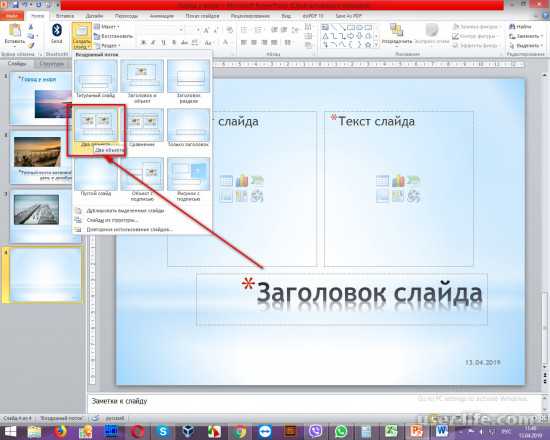Open the Section (Раздел) dropdown
550x440 pixels.
tap(107, 46)
